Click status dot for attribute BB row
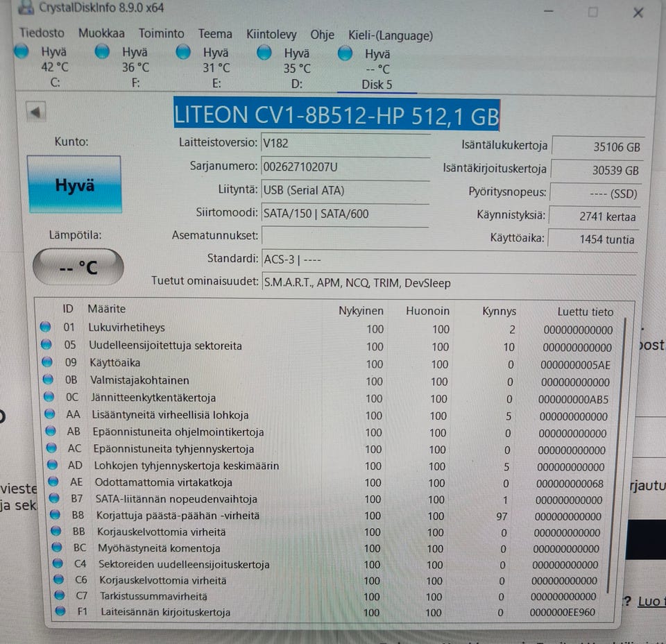 pyautogui.click(x=56, y=531)
